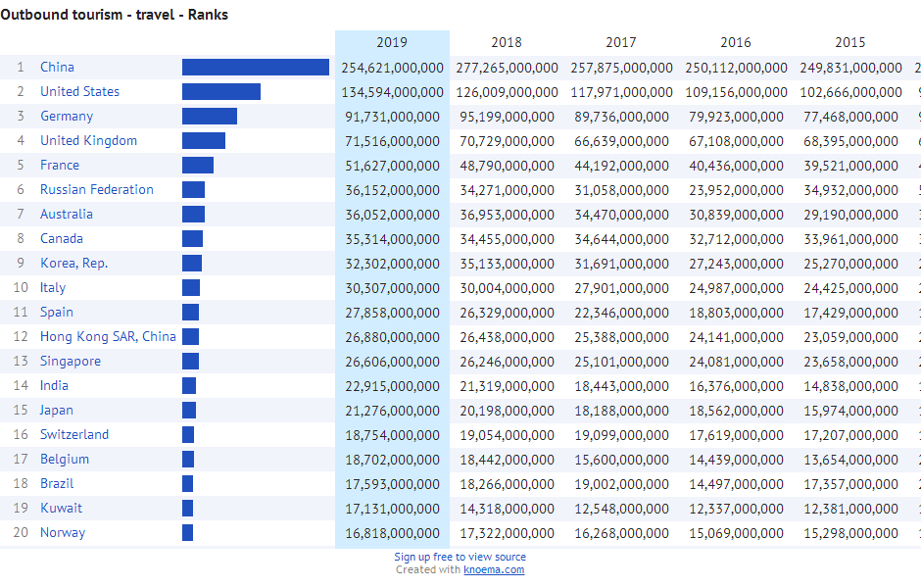This screenshot has width=921, height=588.
Task: Click the value 66,639,000,000
Action: [x=621, y=141]
